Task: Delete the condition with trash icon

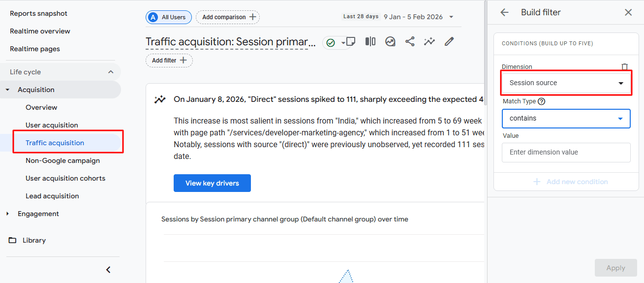Action: pyautogui.click(x=624, y=67)
